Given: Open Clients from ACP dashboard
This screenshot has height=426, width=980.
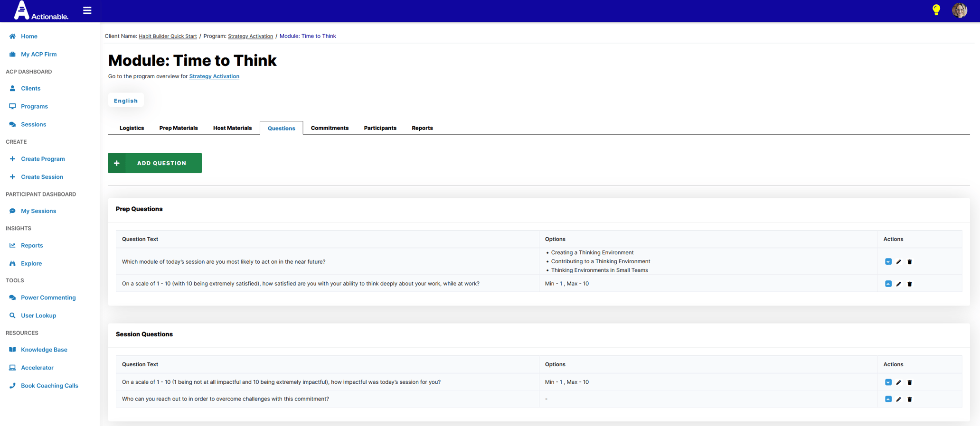Looking at the screenshot, I should tap(30, 88).
